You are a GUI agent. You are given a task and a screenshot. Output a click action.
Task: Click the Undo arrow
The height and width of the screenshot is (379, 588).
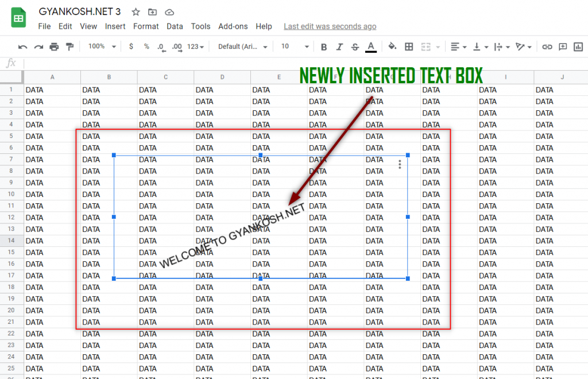(x=22, y=46)
